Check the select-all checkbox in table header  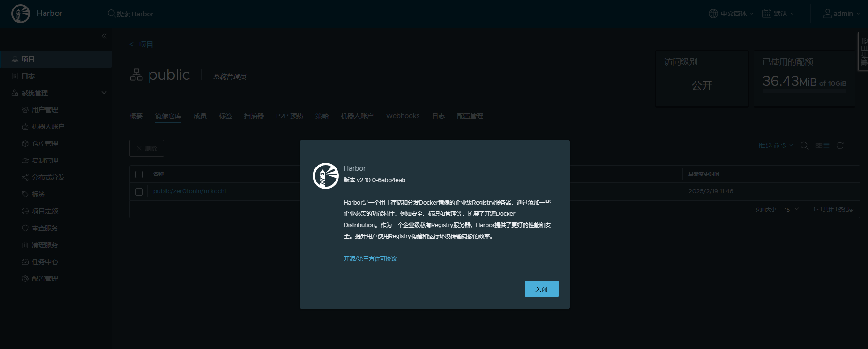tap(139, 174)
